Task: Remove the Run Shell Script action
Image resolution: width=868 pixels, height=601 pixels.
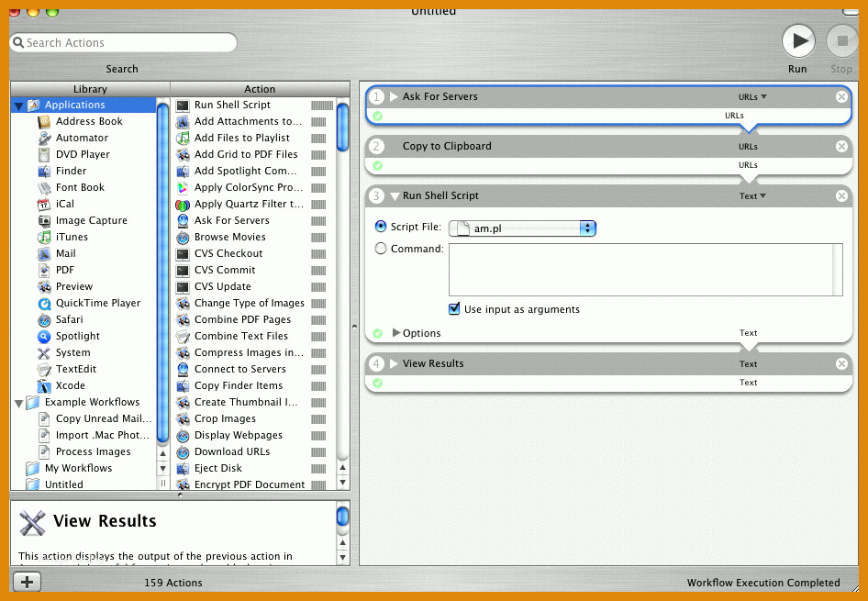Action: pyautogui.click(x=841, y=196)
